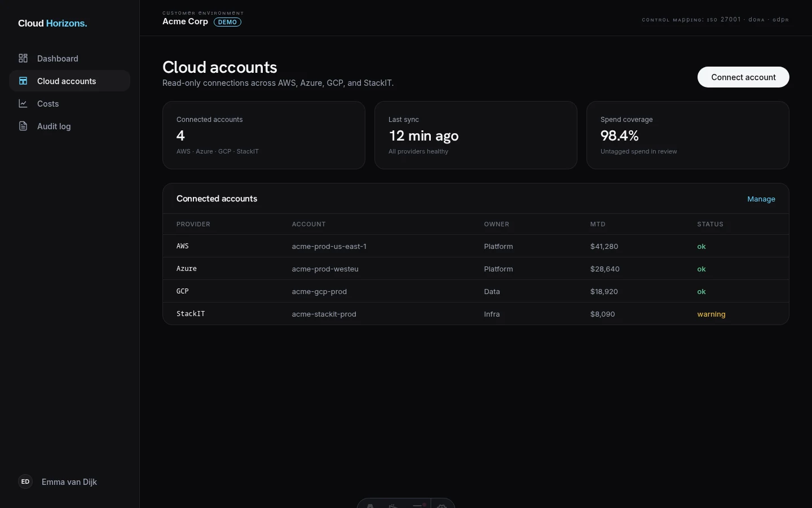This screenshot has width=812, height=508.
Task: Open Emma van Dijk profile
Action: coord(69,481)
